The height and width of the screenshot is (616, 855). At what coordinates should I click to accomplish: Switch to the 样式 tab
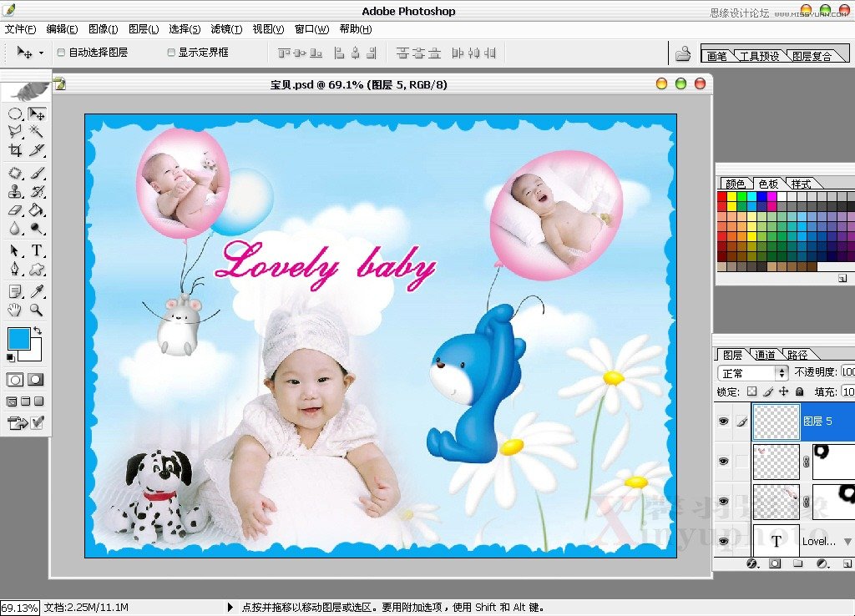click(x=801, y=184)
